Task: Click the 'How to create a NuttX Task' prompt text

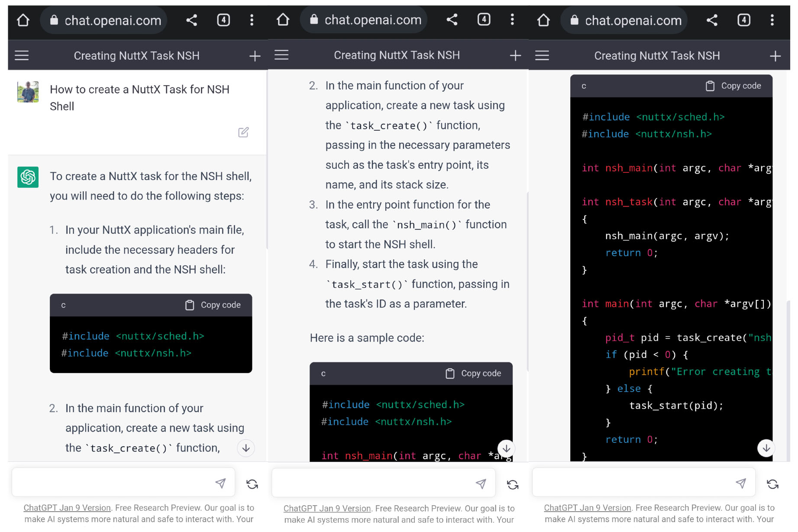Action: tap(139, 97)
